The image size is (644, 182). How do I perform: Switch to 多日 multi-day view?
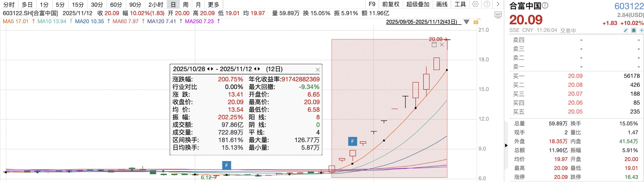point(27,4)
